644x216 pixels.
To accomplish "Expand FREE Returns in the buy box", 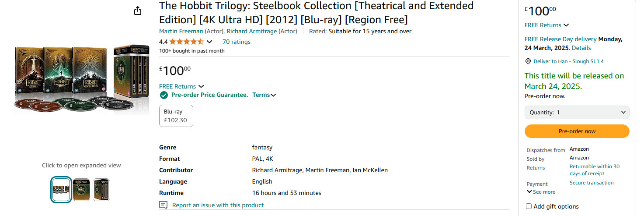I will pyautogui.click(x=547, y=25).
